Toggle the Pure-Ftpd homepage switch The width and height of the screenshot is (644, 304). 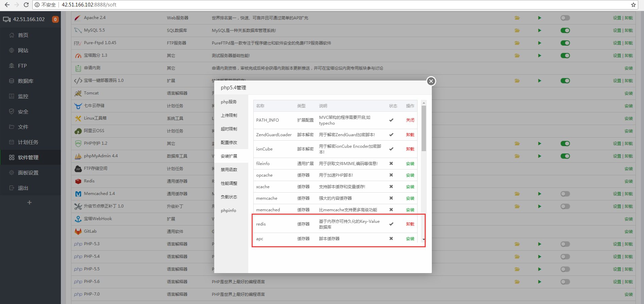pos(565,43)
